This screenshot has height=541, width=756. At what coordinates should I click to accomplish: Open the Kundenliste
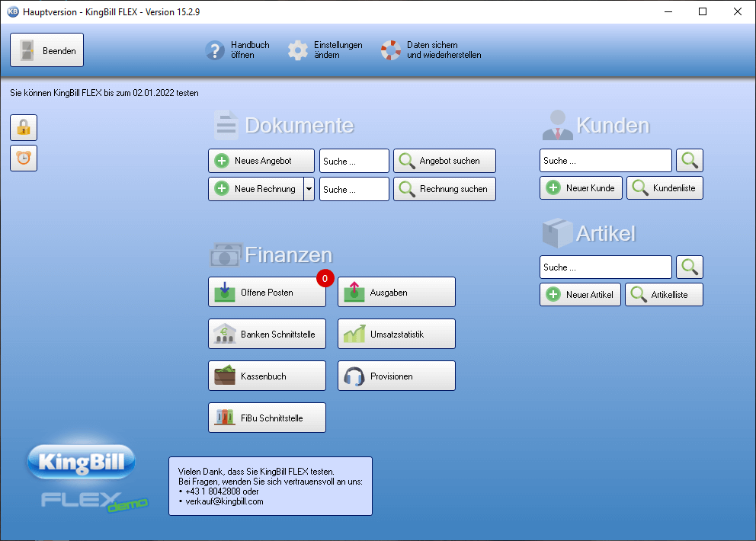point(665,188)
